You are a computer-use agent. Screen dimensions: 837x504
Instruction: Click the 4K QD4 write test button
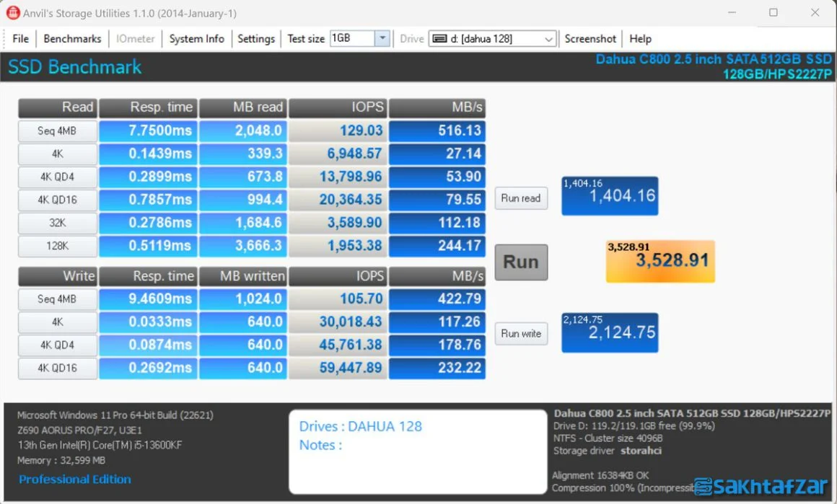coord(57,345)
